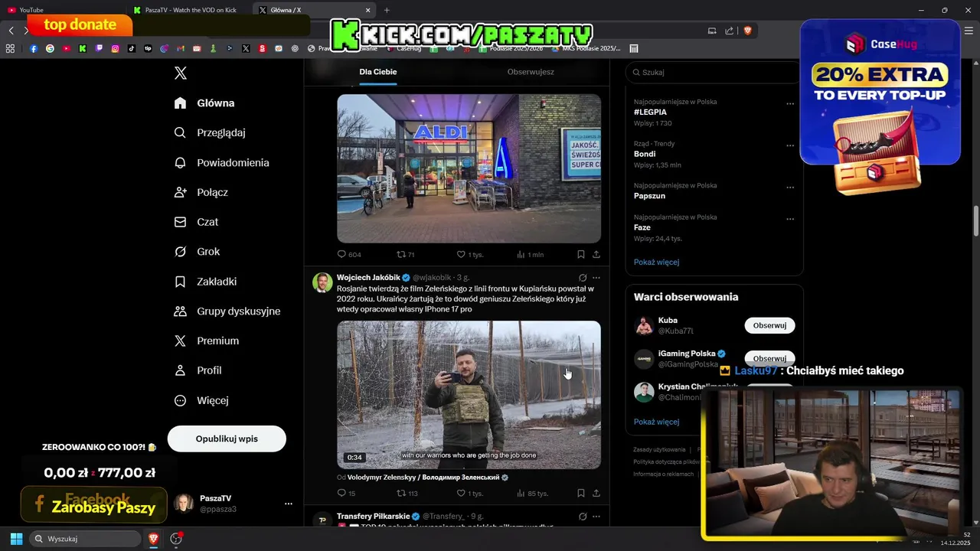Switch to Dla Ciebie tab

tap(378, 72)
